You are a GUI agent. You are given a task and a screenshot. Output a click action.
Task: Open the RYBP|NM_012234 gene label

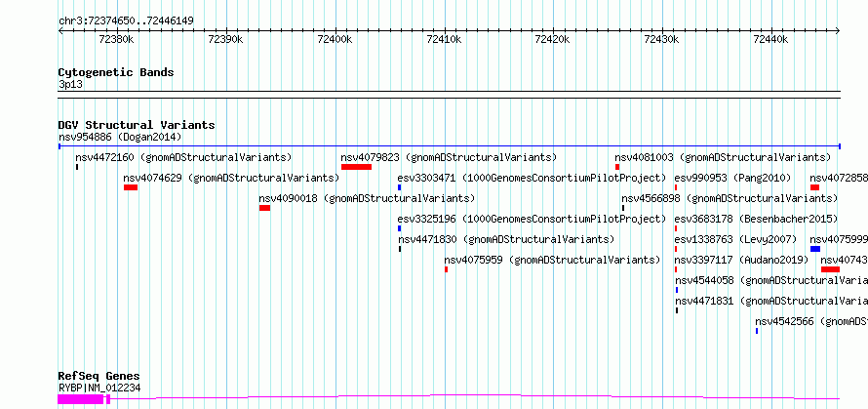tap(99, 388)
